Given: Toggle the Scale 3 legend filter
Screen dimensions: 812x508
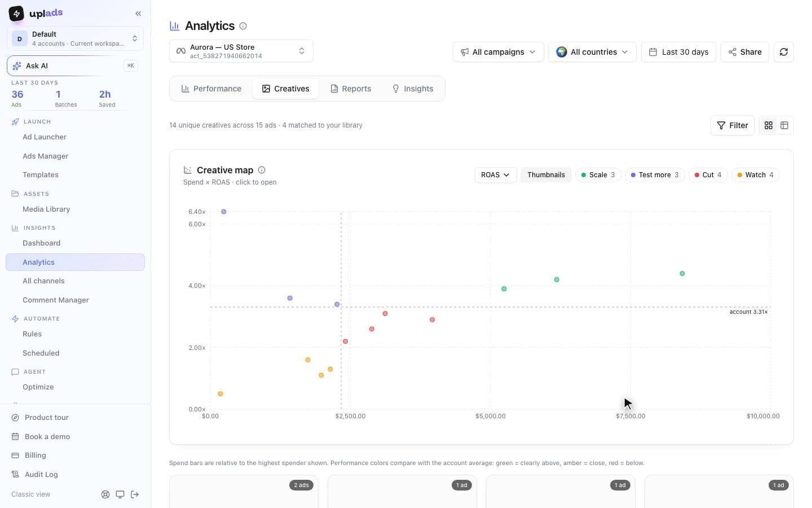Looking at the screenshot, I should (598, 175).
